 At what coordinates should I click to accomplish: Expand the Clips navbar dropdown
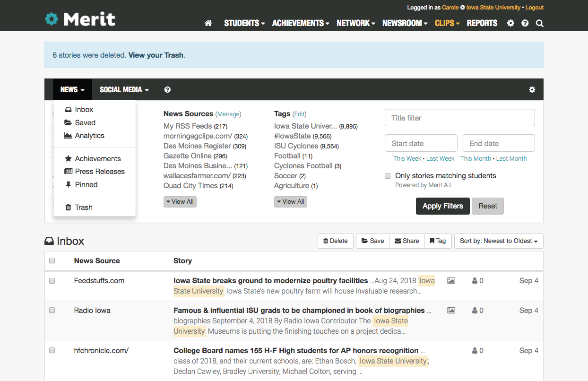point(447,23)
